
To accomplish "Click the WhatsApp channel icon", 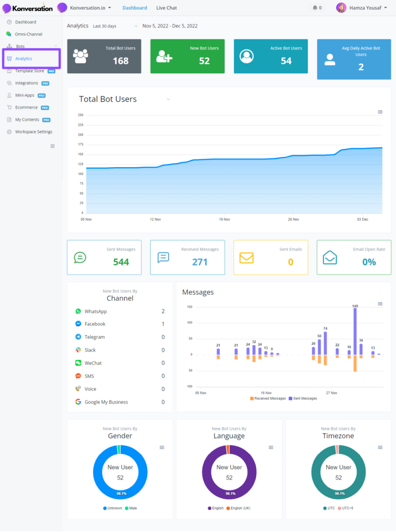I will pos(78,311).
